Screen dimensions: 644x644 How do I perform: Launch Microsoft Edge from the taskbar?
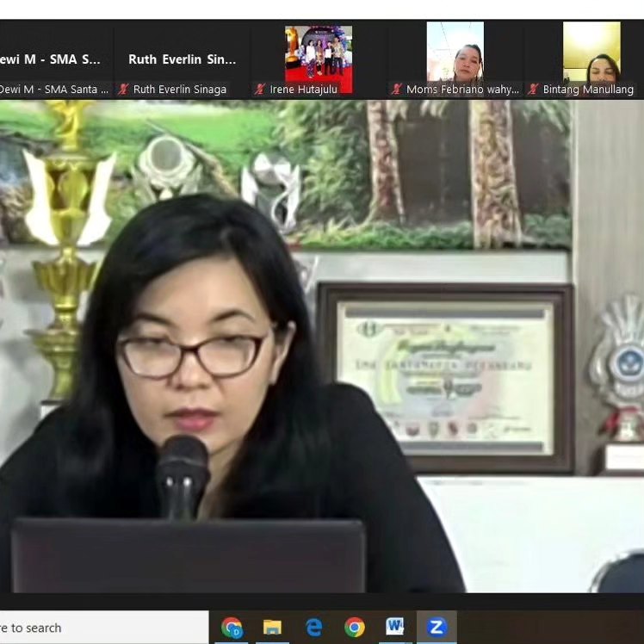(x=313, y=628)
